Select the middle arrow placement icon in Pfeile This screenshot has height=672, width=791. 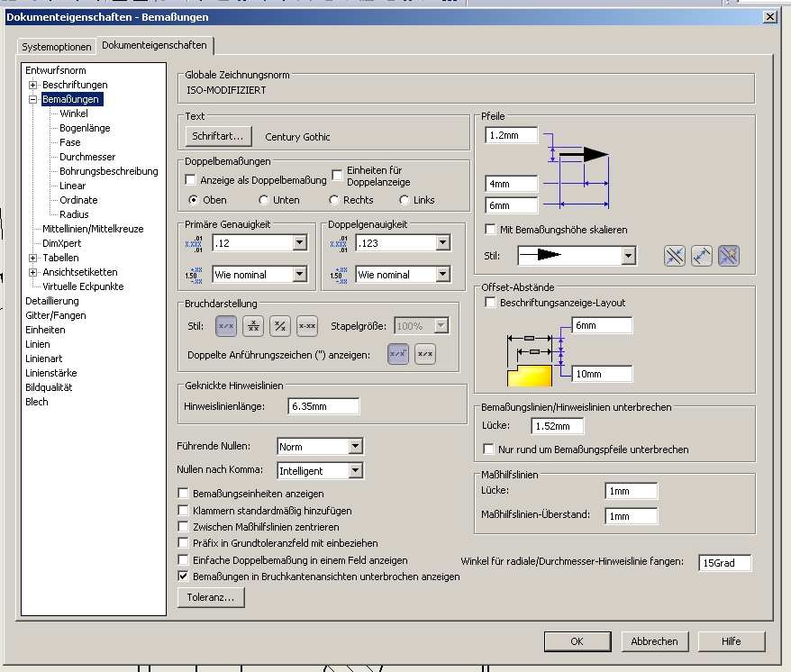[x=702, y=256]
